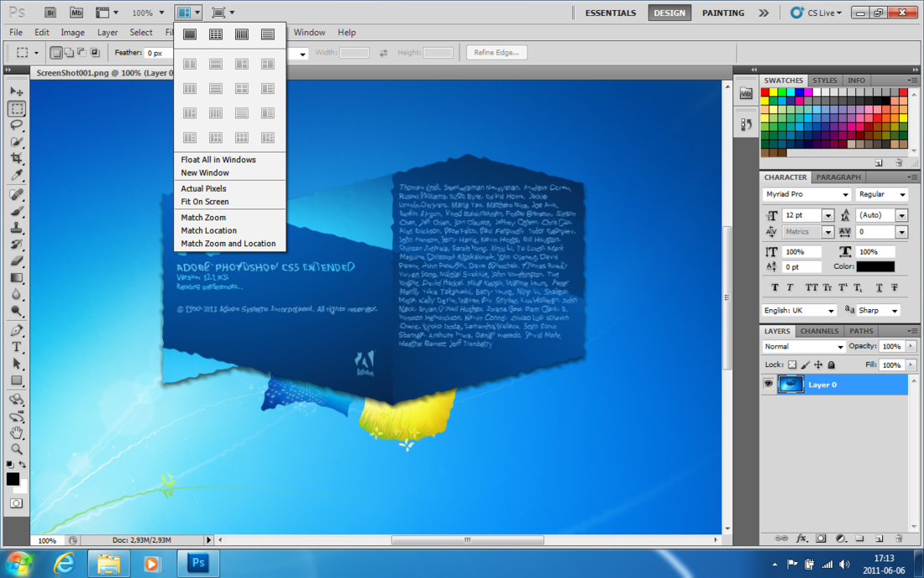Screen dimensions: 924x578
Task: Choose Fit On Screen
Action: 204,202
